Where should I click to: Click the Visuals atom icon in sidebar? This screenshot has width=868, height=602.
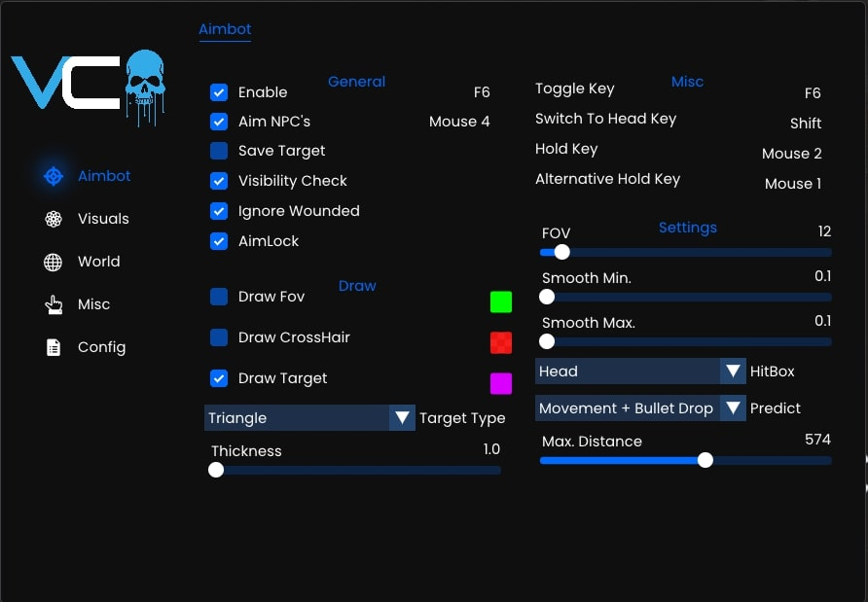[54, 219]
